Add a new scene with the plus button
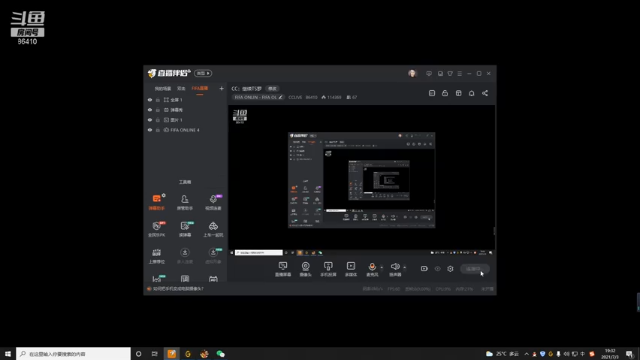Viewport: 640px width, 360px height. 221,88
